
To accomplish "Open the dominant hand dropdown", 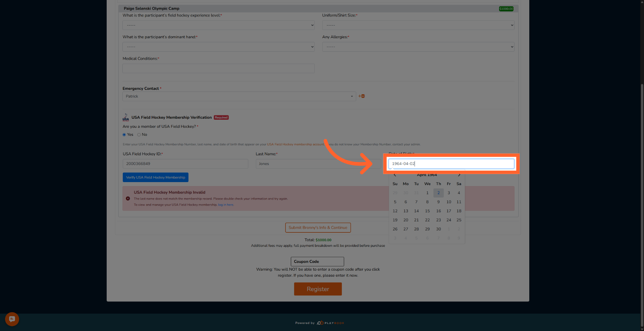I will [218, 47].
